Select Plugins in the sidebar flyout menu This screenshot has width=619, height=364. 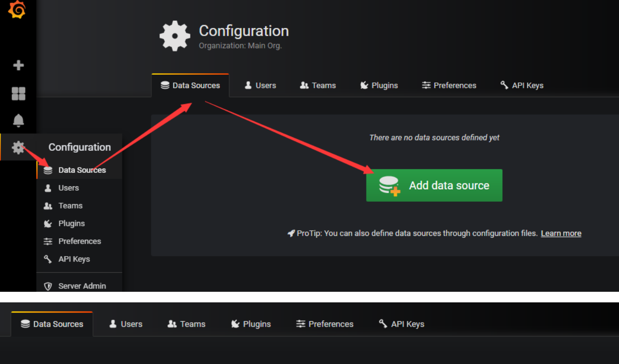[79, 223]
